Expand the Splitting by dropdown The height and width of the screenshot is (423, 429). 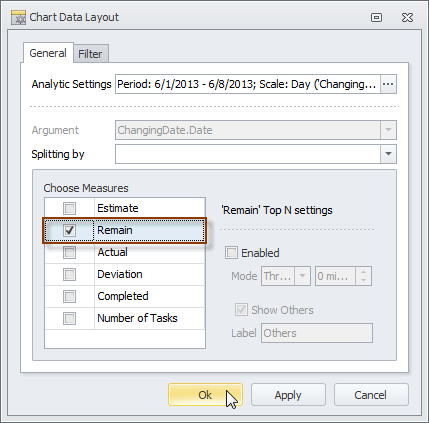tap(388, 154)
